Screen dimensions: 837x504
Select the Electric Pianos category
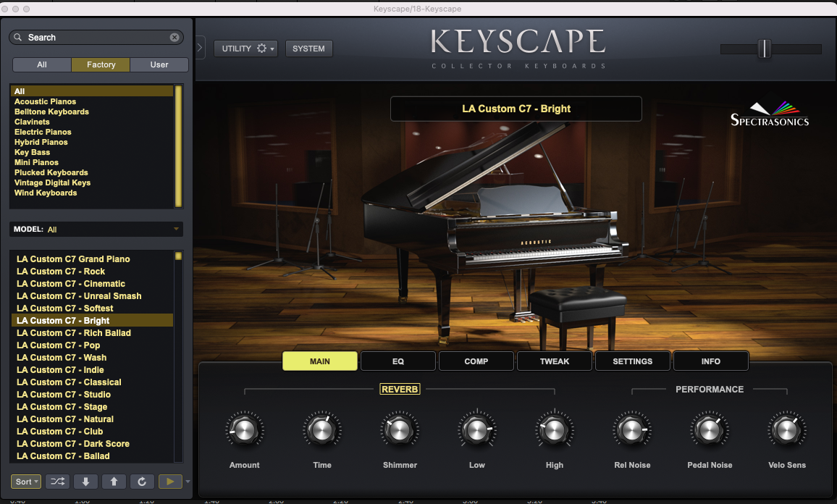pos(43,132)
